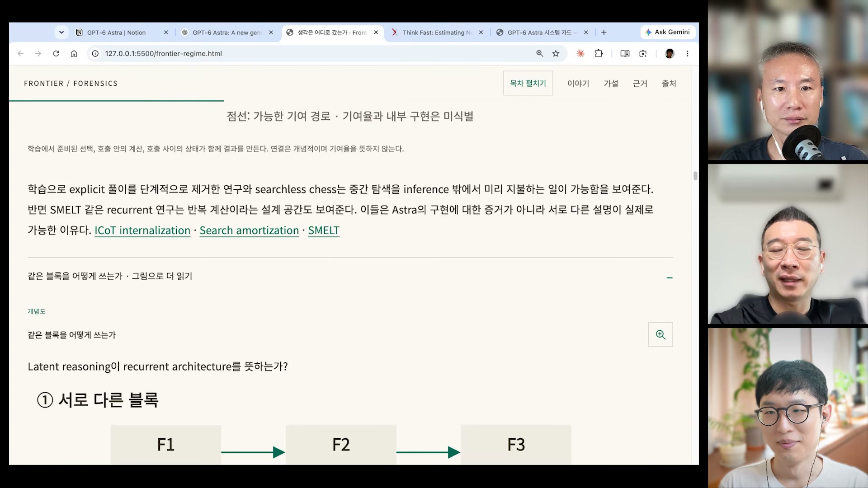Open the tab search dropdown arrow
Image resolution: width=868 pixels, height=488 pixels.
(x=61, y=33)
